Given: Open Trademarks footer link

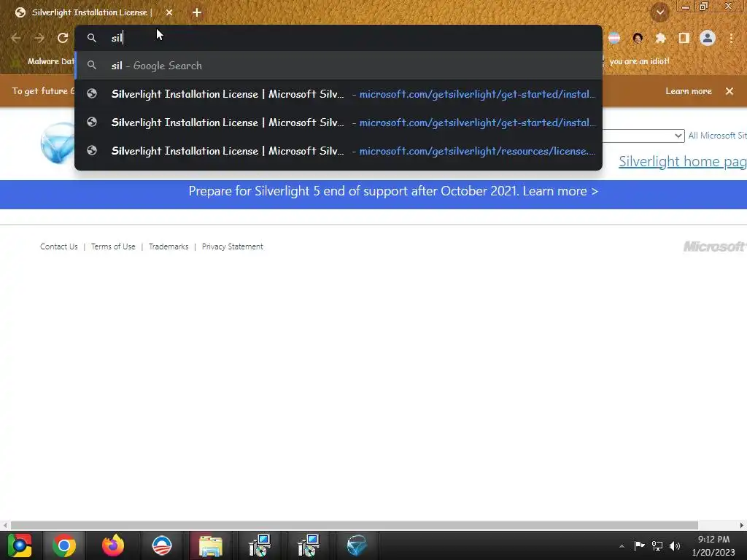Looking at the screenshot, I should tap(169, 246).
